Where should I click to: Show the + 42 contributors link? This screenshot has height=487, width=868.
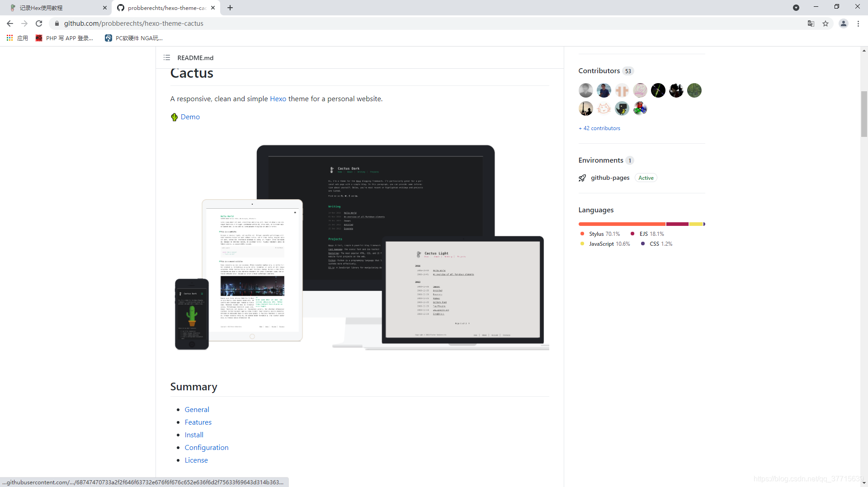point(599,128)
